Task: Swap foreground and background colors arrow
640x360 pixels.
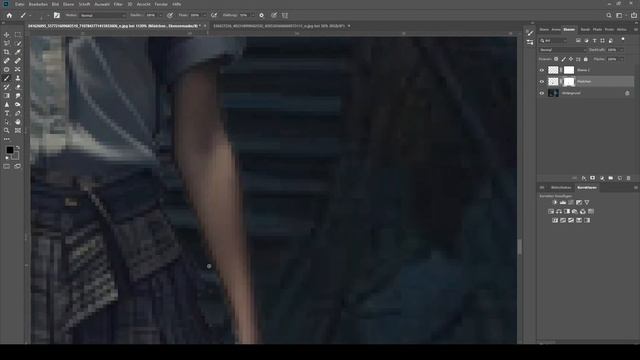Action: (17, 148)
